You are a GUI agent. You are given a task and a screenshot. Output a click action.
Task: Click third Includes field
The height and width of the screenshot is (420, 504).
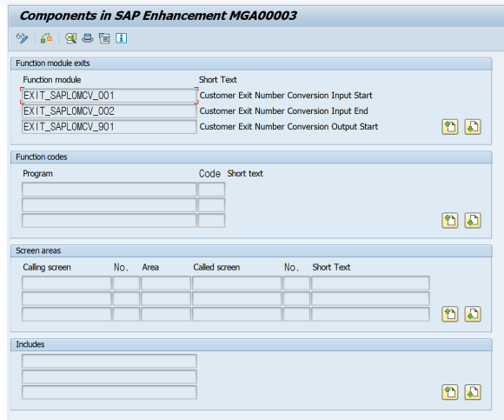(x=109, y=392)
